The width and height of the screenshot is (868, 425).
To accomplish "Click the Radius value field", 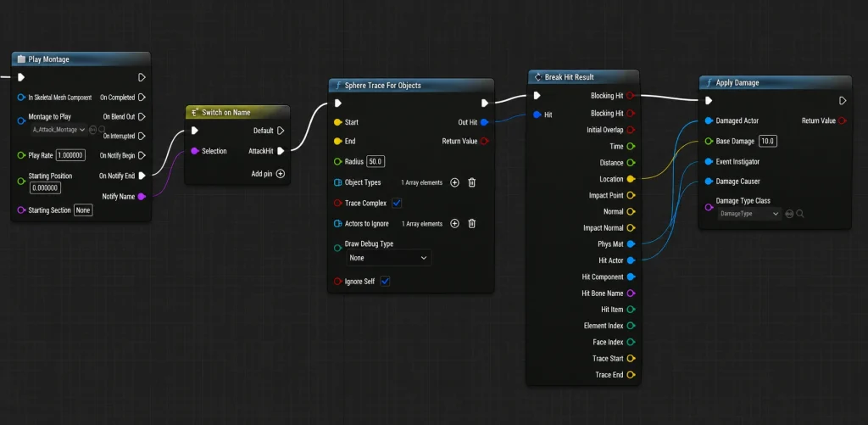I will pyautogui.click(x=376, y=161).
